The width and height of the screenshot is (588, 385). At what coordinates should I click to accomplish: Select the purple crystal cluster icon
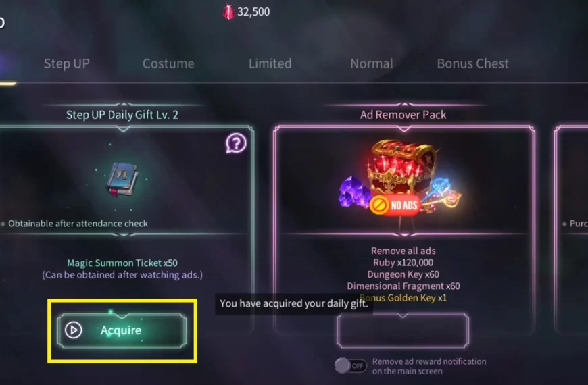tap(353, 192)
